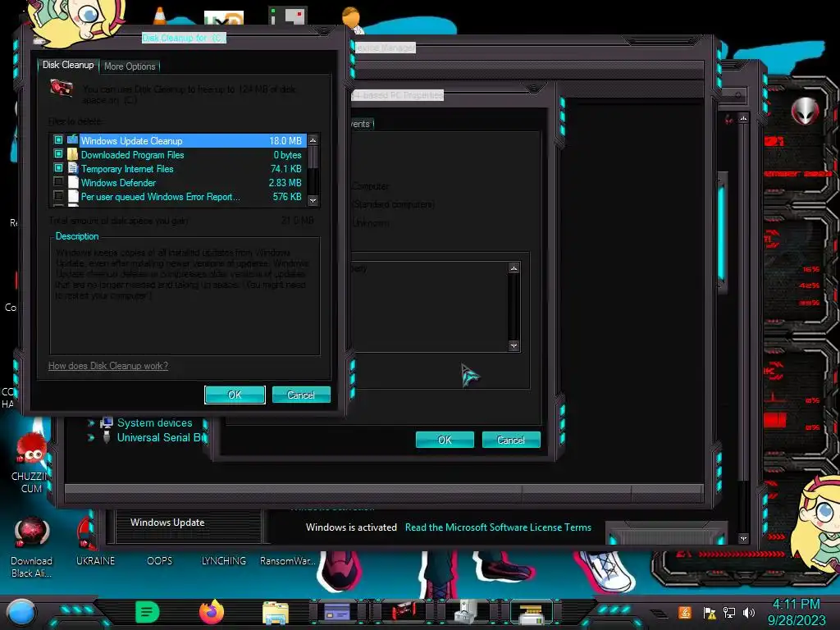Open the How does Disk Cleanup work link

coord(108,366)
